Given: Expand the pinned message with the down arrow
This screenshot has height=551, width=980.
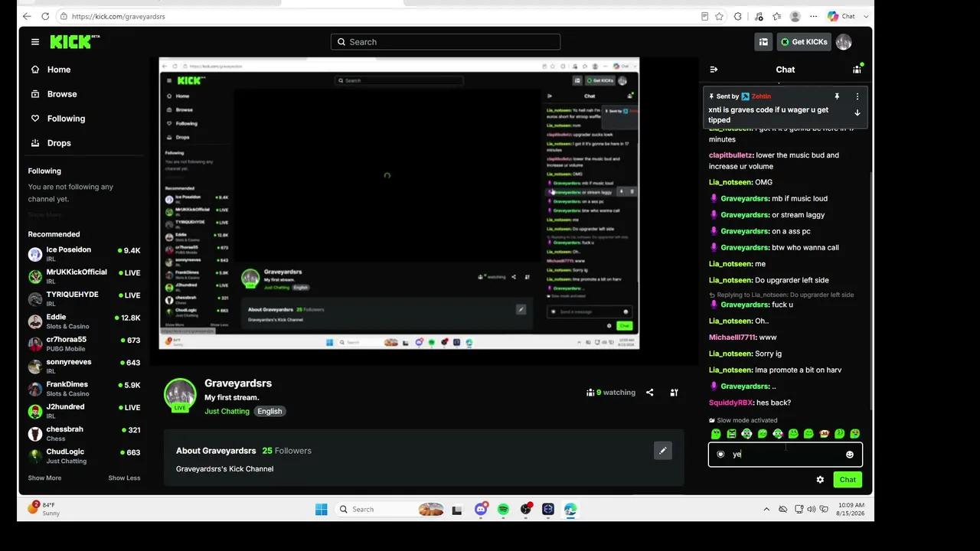Looking at the screenshot, I should pos(857,112).
